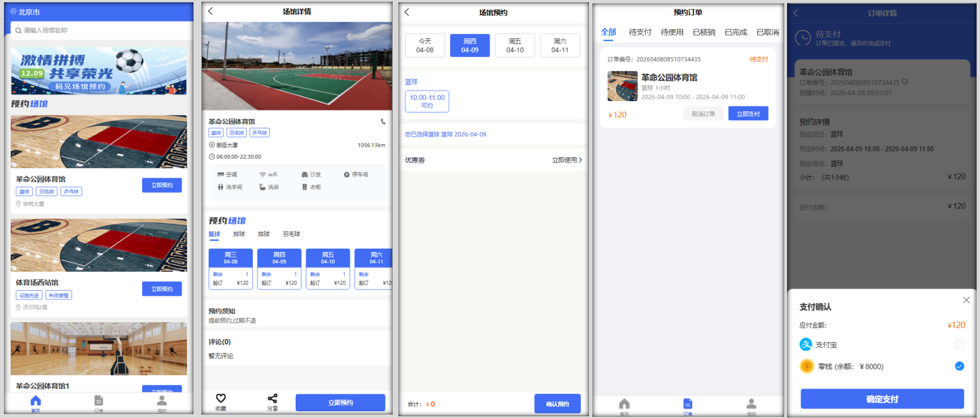980x418 pixels.
Task: Tap the 支付宝 Alipay logo icon
Action: coord(806,344)
